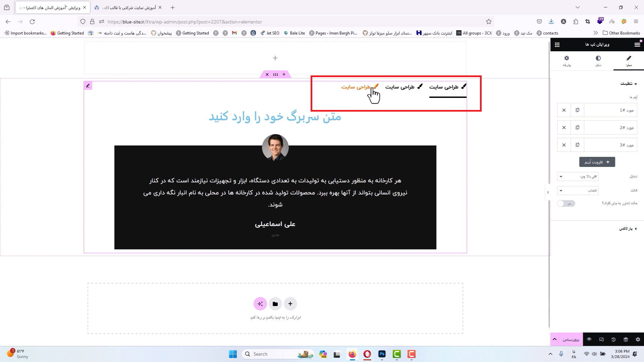
Task: Open the pink AI sparkle button
Action: [260, 304]
